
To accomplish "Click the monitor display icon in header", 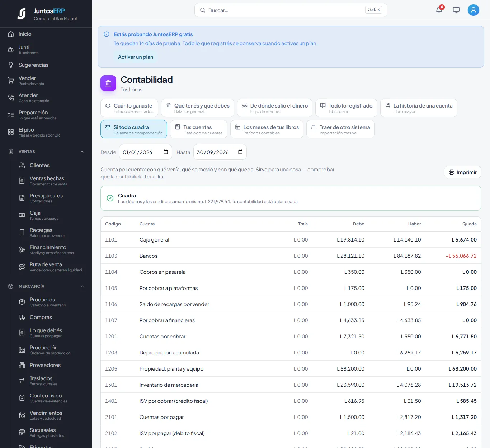I will point(456,10).
